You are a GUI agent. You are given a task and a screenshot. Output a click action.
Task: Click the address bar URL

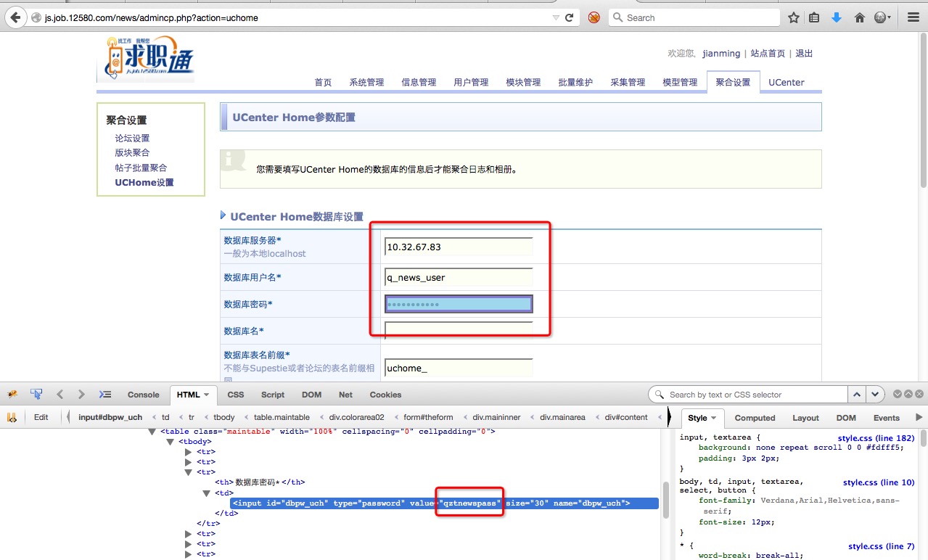coord(152,17)
